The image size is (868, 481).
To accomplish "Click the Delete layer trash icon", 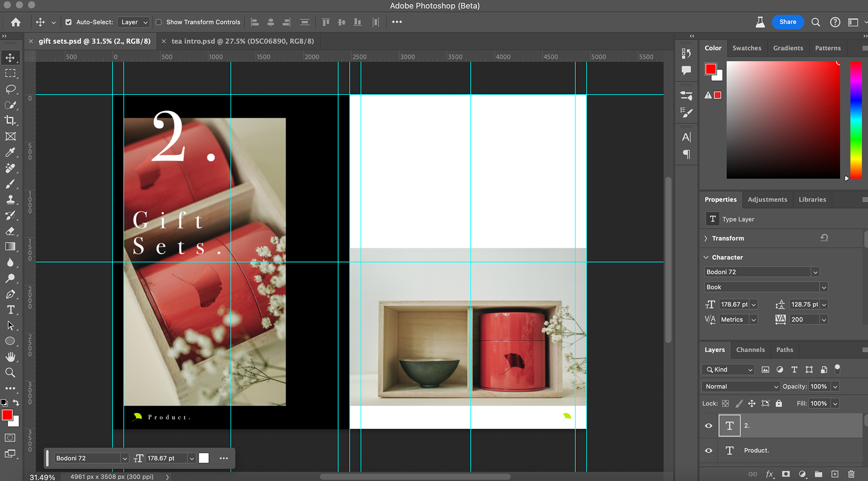I will (x=851, y=474).
